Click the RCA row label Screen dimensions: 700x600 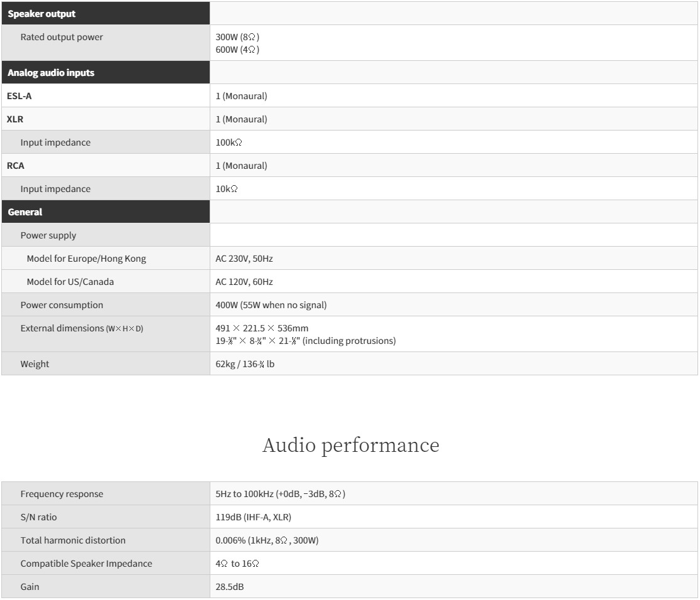[16, 166]
